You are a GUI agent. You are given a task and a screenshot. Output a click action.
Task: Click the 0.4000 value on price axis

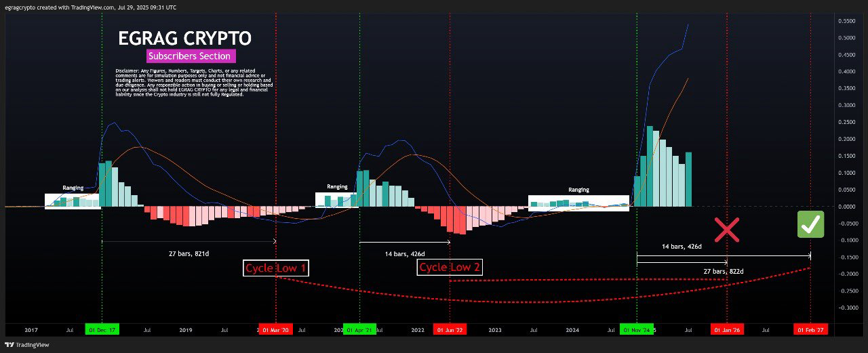pos(847,72)
